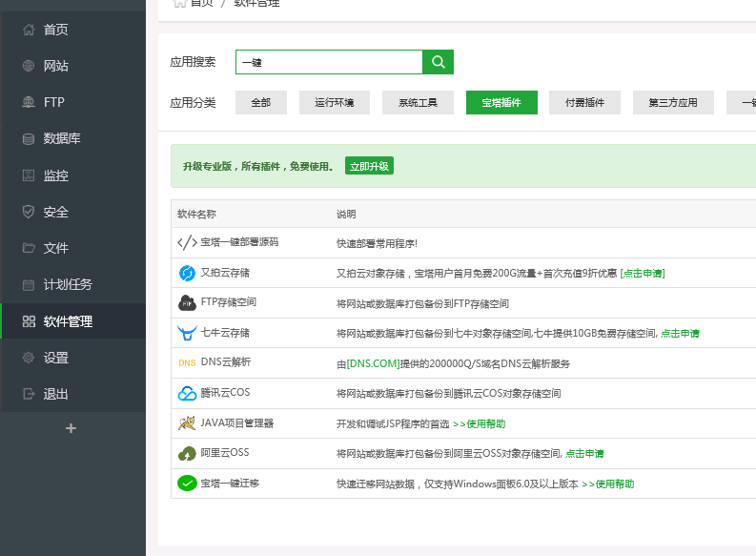Click the database icon beside 数据库

click(x=29, y=139)
